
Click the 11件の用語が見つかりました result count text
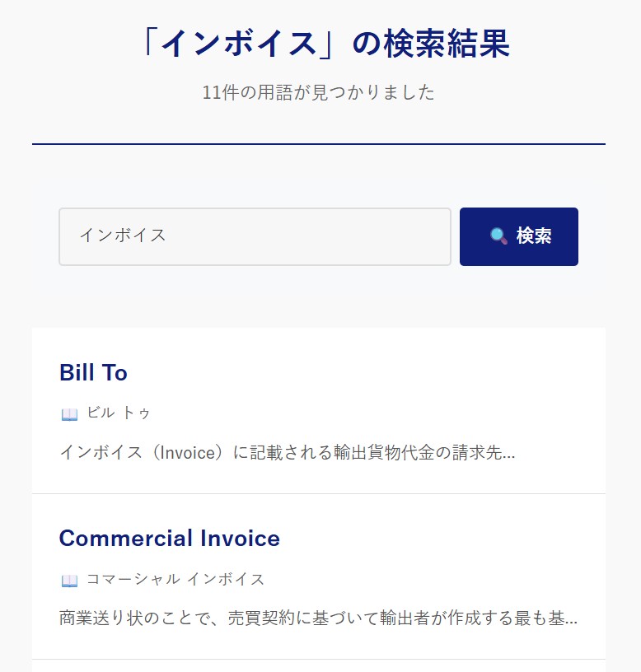pos(319,92)
